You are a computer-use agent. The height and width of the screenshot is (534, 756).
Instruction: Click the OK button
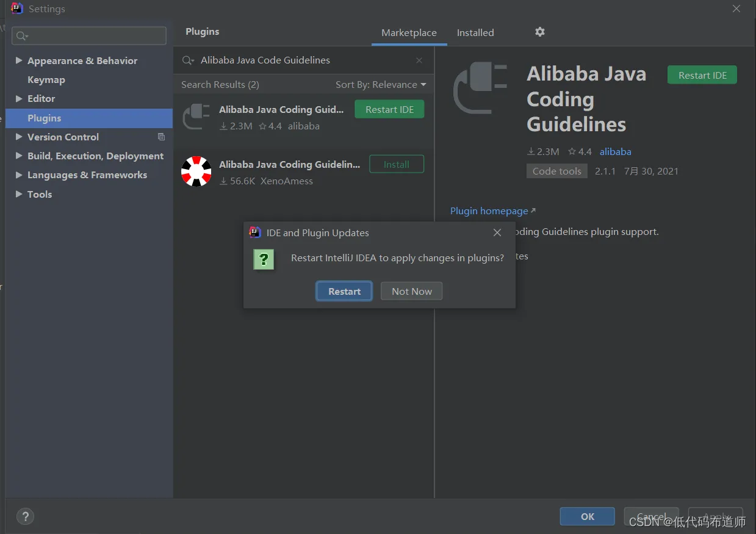587,516
